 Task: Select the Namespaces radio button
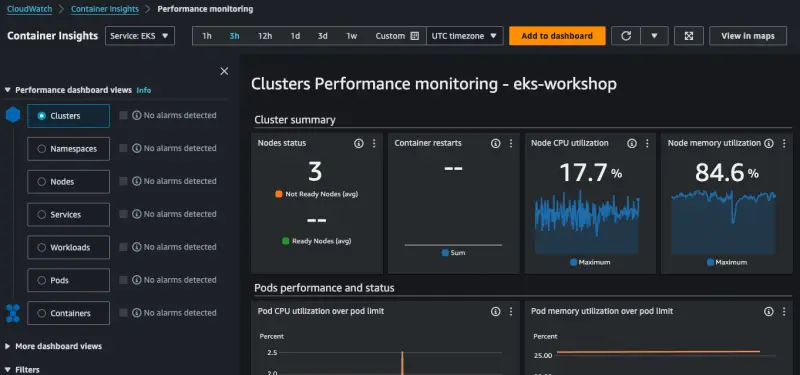42,149
